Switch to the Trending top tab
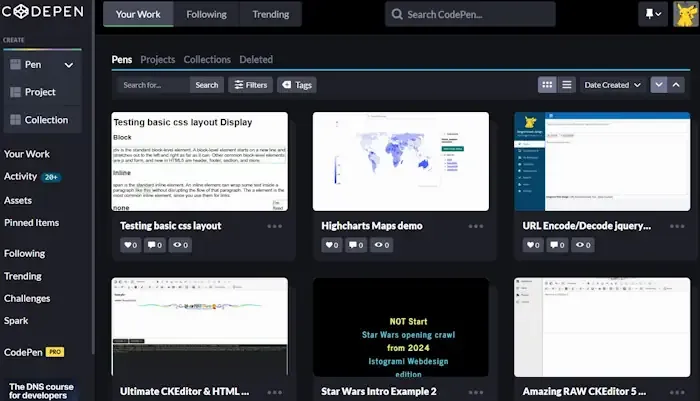Screen dimensions: 700x401 click(x=271, y=14)
